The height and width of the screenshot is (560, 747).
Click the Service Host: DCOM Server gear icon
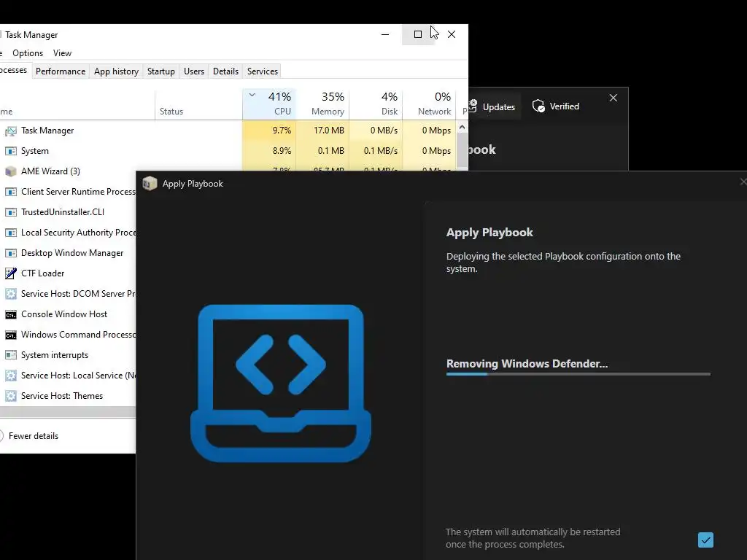(x=10, y=294)
